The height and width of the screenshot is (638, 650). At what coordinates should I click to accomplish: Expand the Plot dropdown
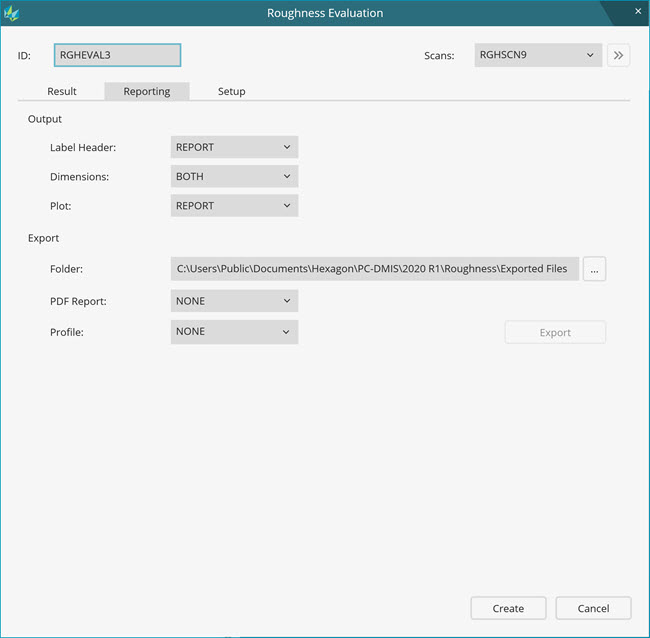coord(234,206)
